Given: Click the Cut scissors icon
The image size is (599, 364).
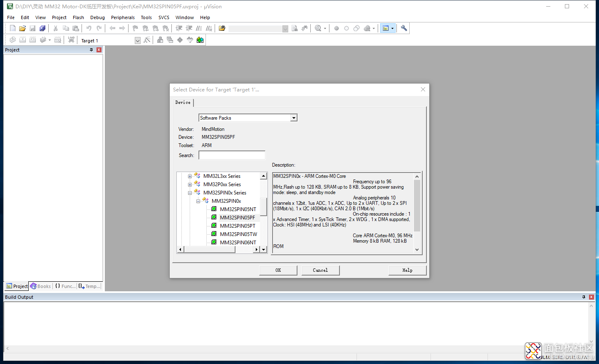Looking at the screenshot, I should pos(55,28).
